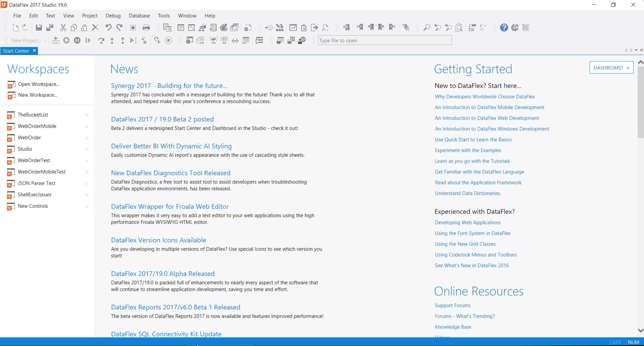The height and width of the screenshot is (346, 644).
Task: Expand the New Project dropdown
Action: tap(45, 40)
